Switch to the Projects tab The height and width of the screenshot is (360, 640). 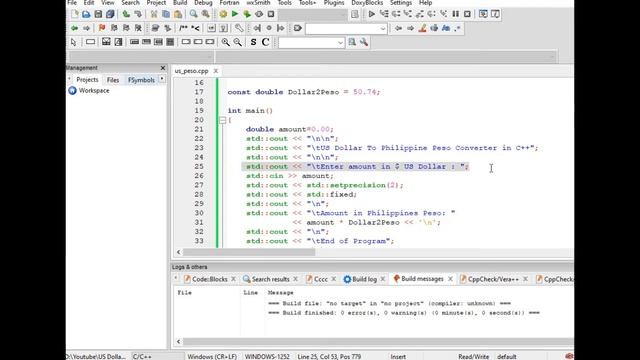[x=87, y=80]
